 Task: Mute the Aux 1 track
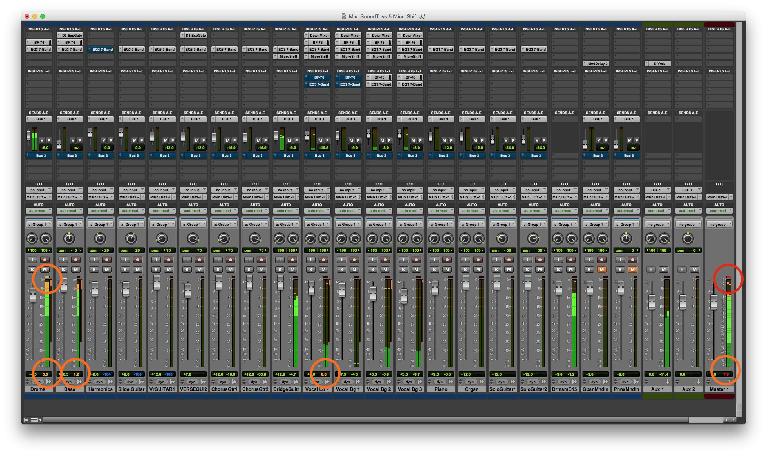click(665, 267)
